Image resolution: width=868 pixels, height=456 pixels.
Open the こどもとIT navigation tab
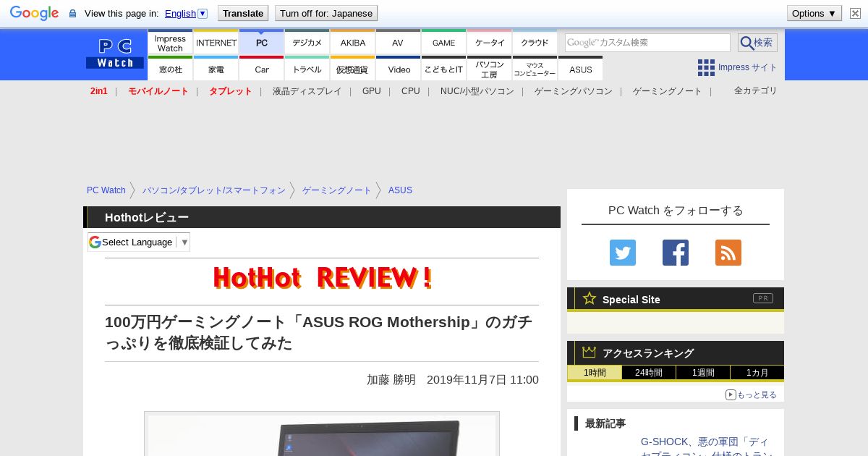point(443,69)
